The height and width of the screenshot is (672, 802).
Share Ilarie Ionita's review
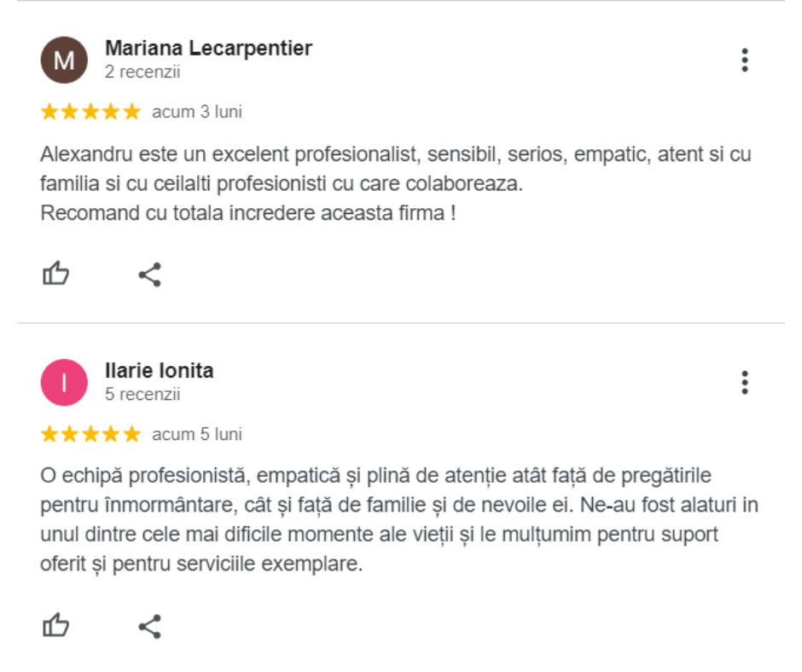(150, 625)
